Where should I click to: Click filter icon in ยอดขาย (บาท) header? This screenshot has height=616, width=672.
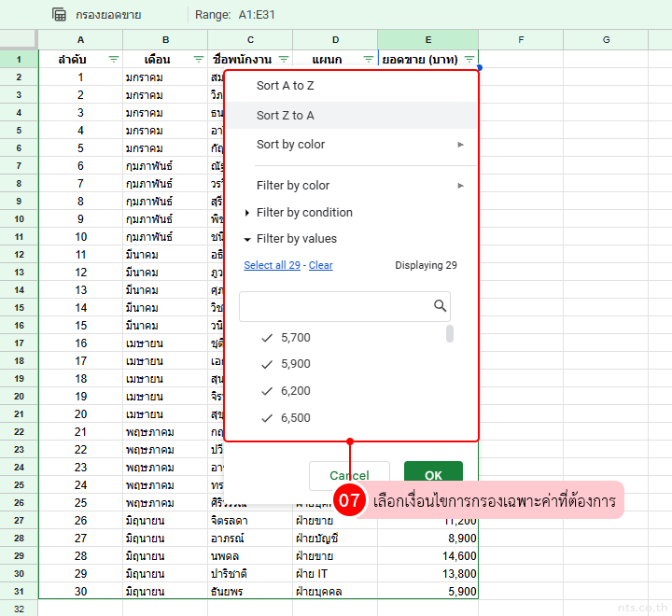[469, 59]
